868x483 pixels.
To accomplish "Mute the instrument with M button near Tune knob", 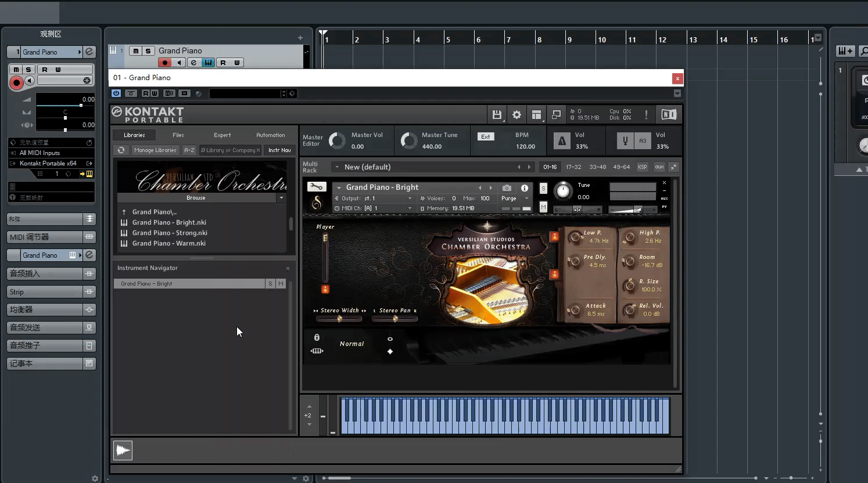I will click(x=543, y=207).
